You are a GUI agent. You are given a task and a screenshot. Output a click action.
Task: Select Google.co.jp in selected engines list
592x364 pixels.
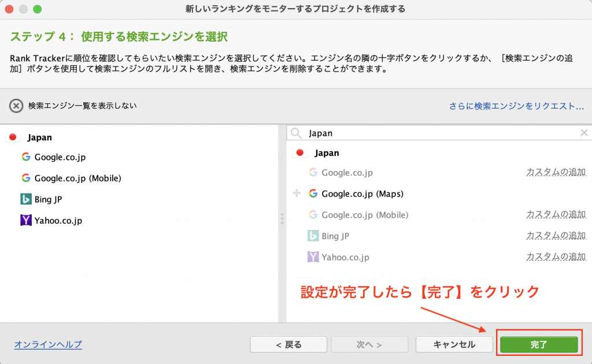point(60,157)
